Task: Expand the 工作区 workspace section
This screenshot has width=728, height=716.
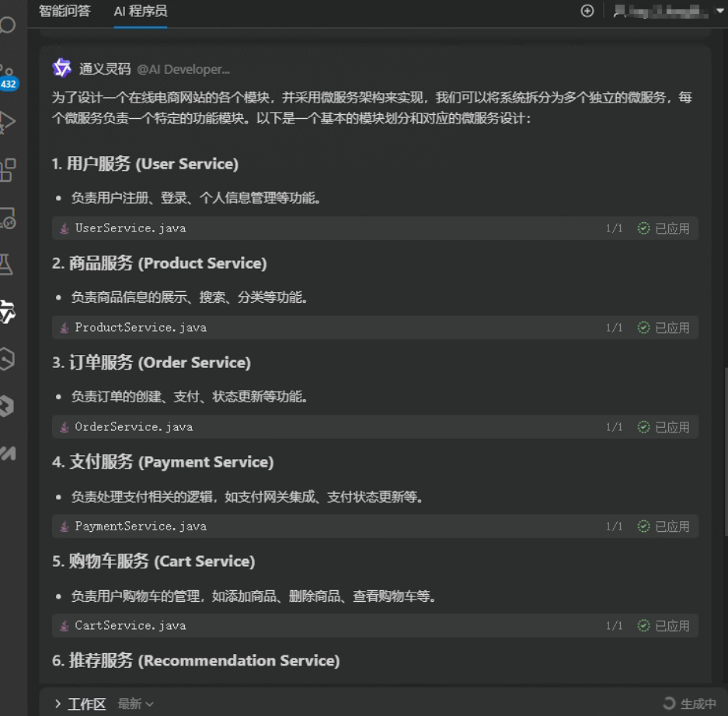Action: point(80,704)
